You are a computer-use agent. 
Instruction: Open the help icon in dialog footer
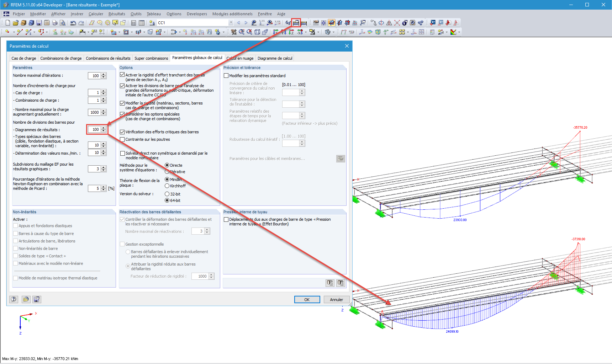(x=14, y=299)
